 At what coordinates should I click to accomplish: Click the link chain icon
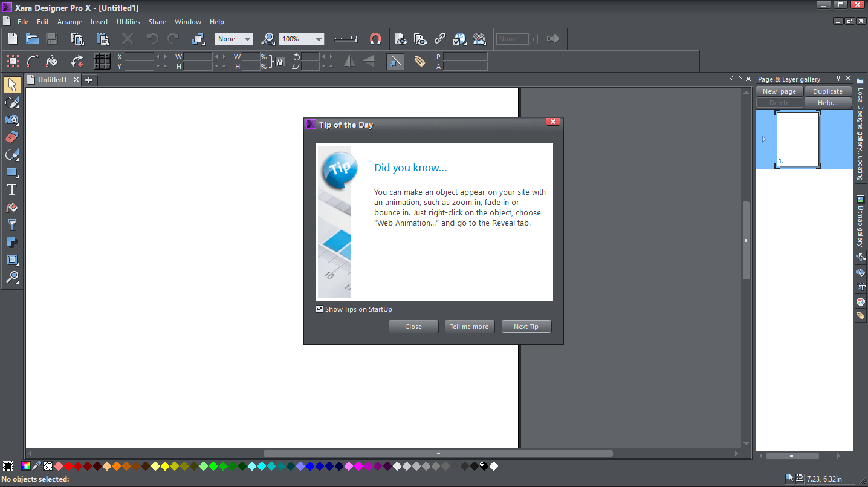pyautogui.click(x=440, y=39)
